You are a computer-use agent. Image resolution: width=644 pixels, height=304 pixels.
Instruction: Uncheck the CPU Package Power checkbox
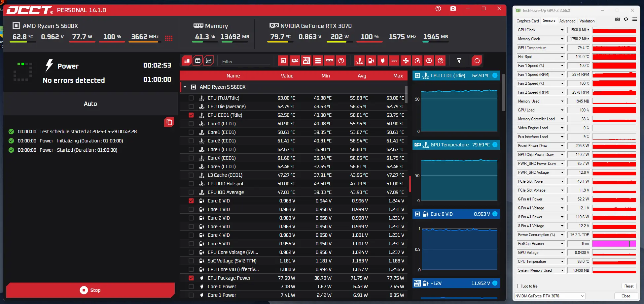(x=191, y=278)
